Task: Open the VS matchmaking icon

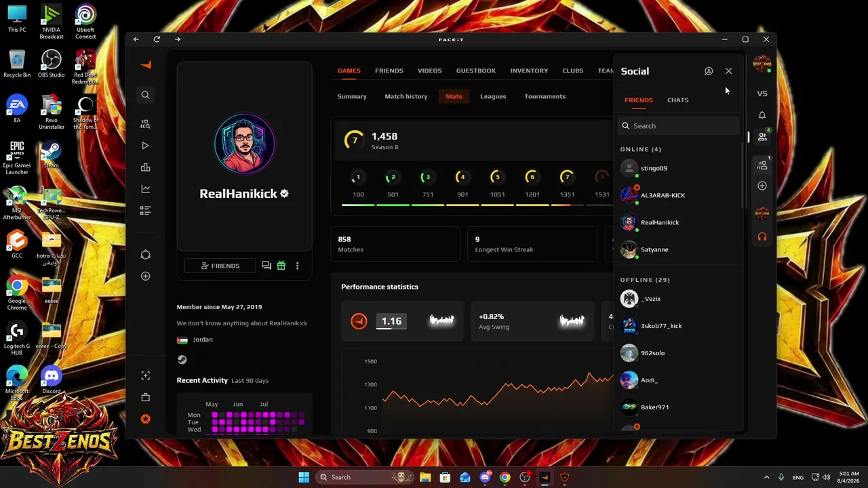Action: tap(762, 94)
